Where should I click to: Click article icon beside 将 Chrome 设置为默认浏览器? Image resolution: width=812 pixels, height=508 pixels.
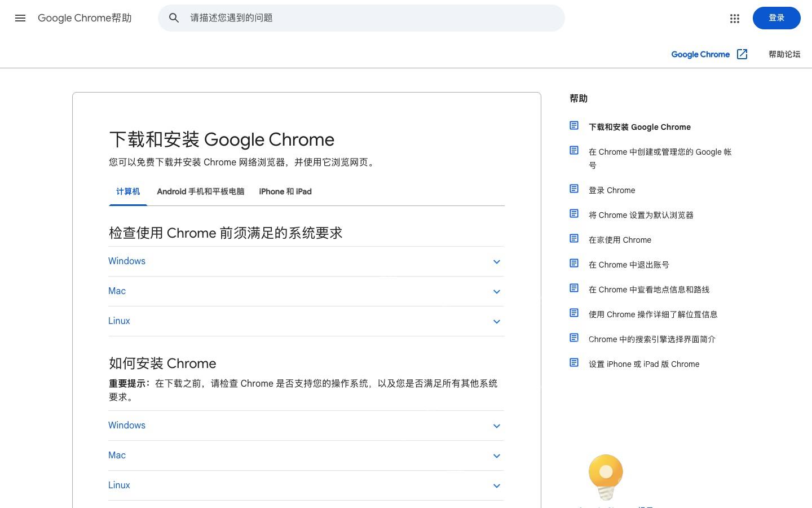click(574, 213)
